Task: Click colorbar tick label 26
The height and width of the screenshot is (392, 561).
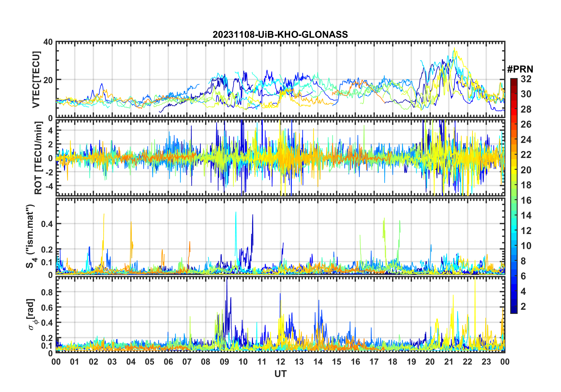Action: [x=526, y=124]
